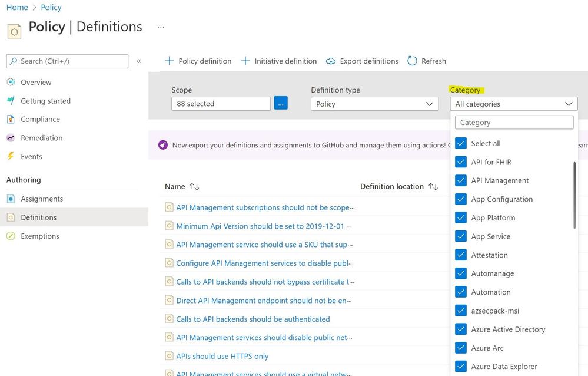Image resolution: width=588 pixels, height=376 pixels.
Task: Sort by Definition location arrows icon
Action: (433, 186)
